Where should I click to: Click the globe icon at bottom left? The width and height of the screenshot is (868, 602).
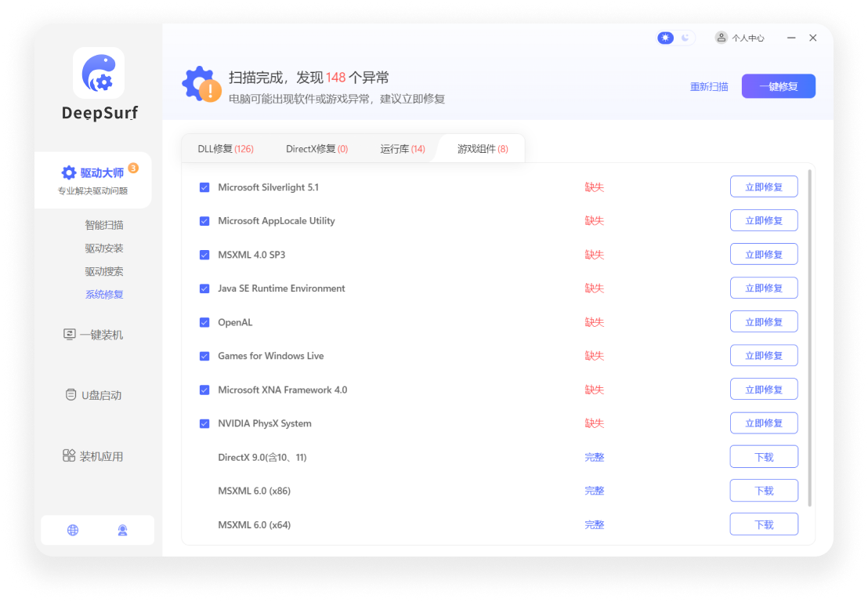pos(73,530)
